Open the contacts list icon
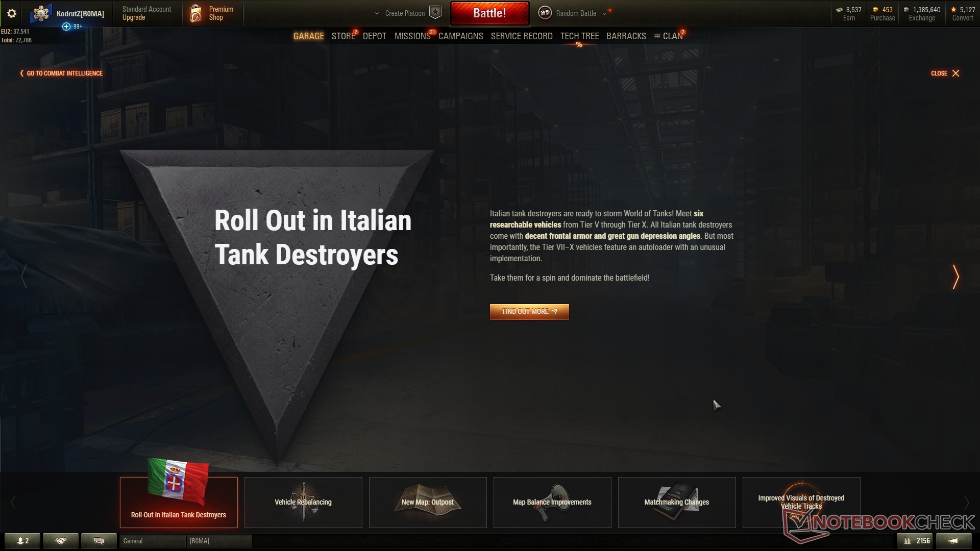The image size is (980, 551). pyautogui.click(x=22, y=541)
